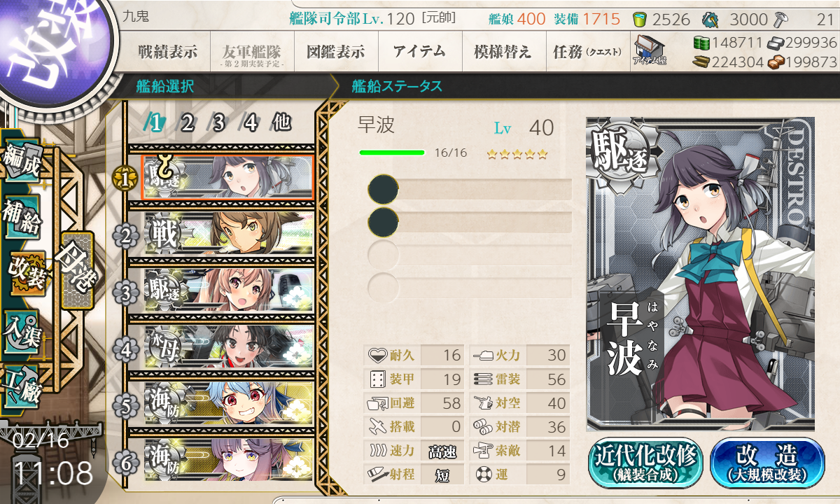
Task: Select the 改装 refit icon in sidebar
Action: tap(25, 274)
